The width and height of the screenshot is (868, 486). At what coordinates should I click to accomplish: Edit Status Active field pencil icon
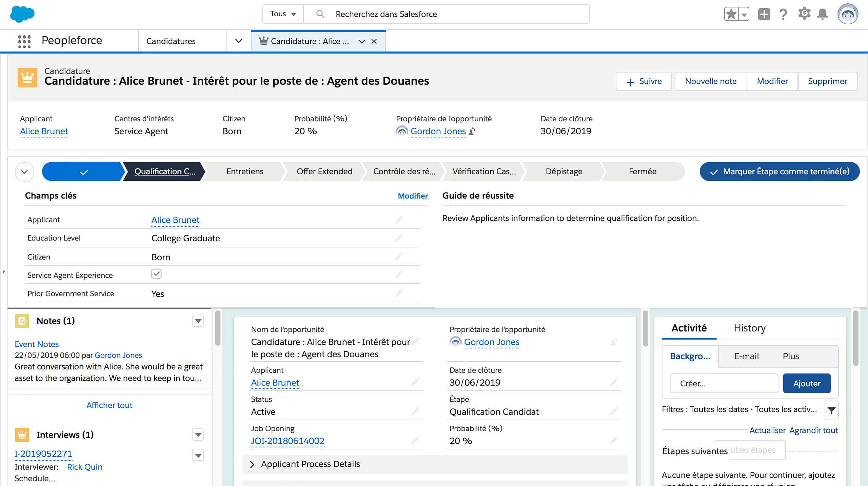[x=415, y=411]
